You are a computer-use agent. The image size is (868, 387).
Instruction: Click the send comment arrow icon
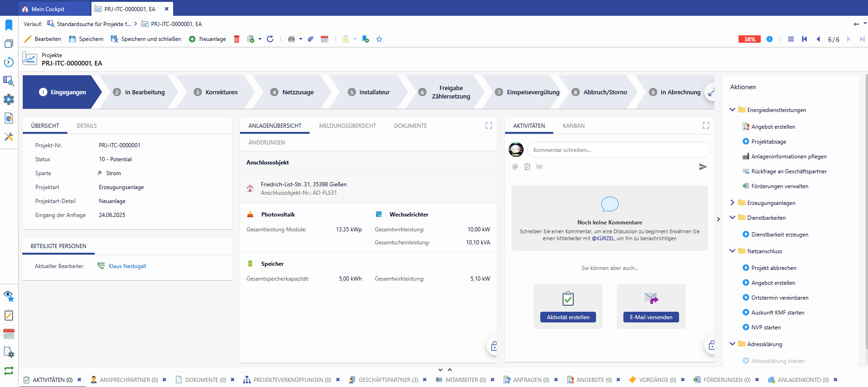pos(703,167)
